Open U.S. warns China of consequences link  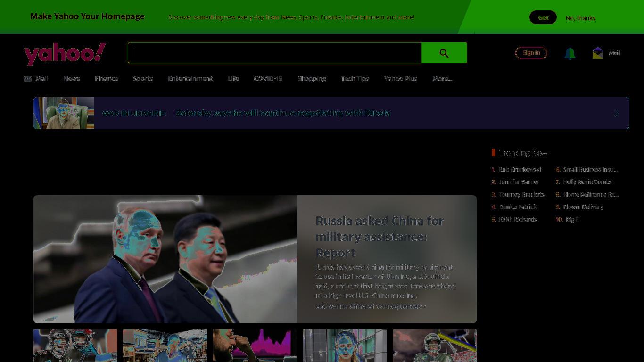tap(371, 306)
